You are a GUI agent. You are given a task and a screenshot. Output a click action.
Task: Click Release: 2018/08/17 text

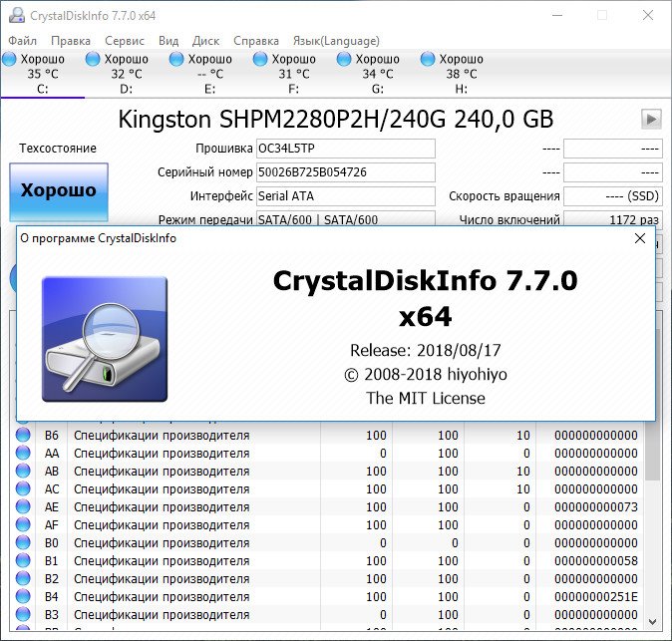(x=425, y=351)
